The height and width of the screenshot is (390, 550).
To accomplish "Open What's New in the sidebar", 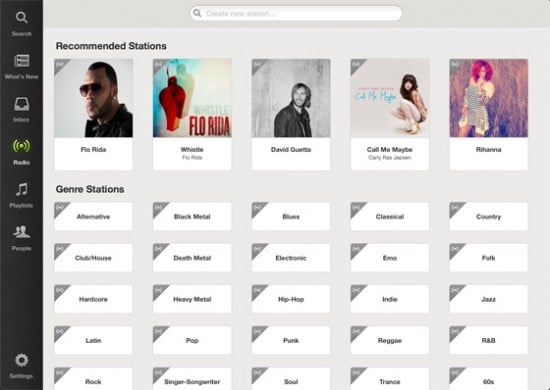I will (21, 67).
